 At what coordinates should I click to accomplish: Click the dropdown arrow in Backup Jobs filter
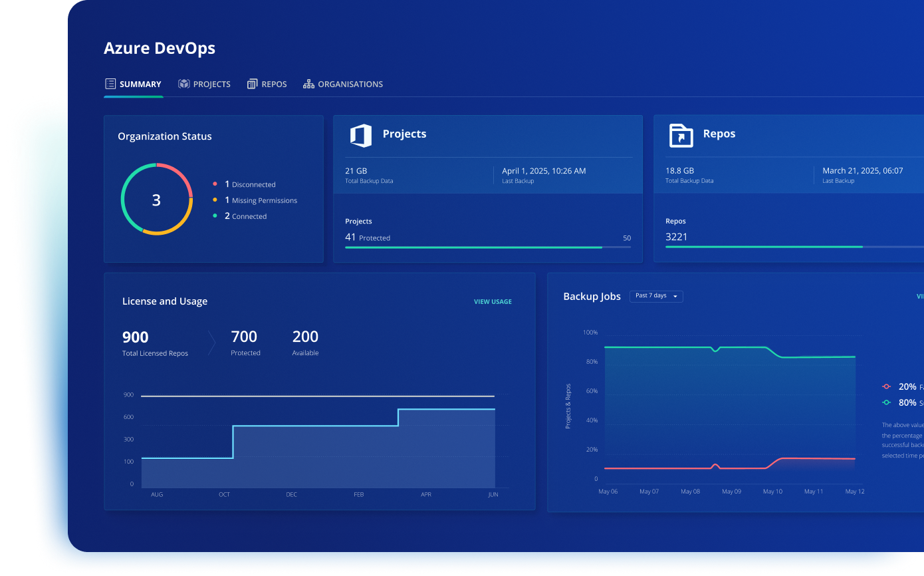tap(677, 297)
